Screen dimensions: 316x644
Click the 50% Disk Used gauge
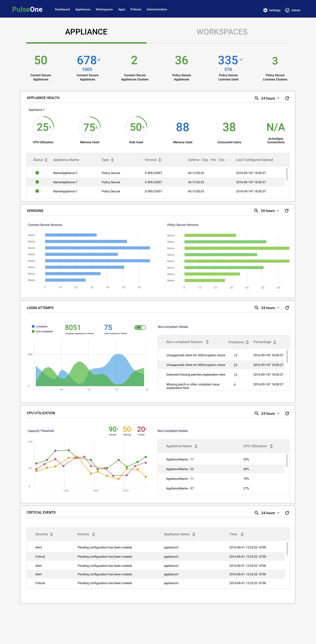pos(136,127)
